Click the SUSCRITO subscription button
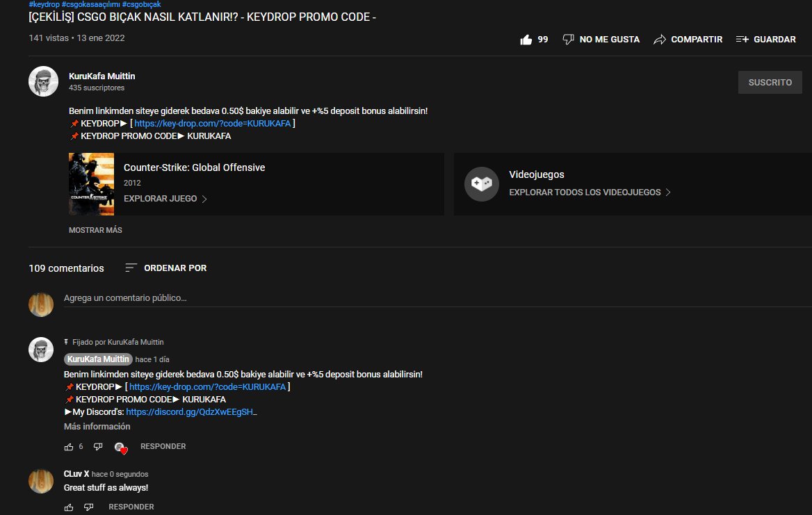812x515 pixels. [770, 82]
